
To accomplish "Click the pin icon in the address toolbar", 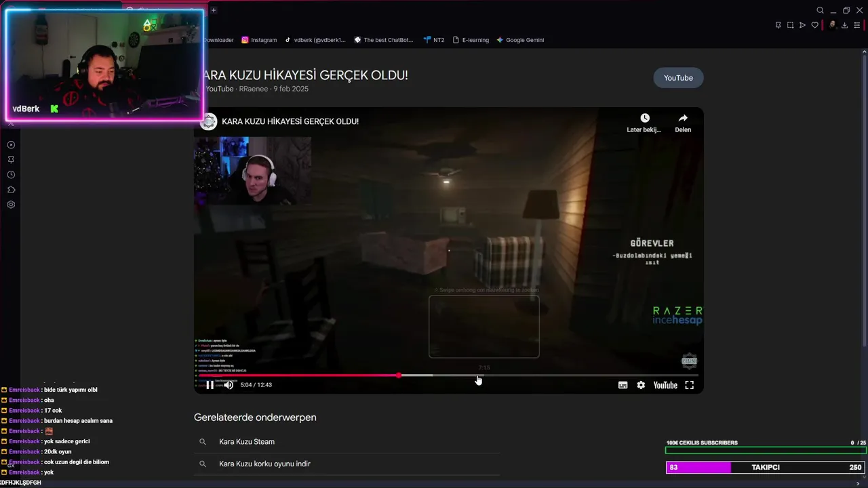I will pyautogui.click(x=778, y=25).
